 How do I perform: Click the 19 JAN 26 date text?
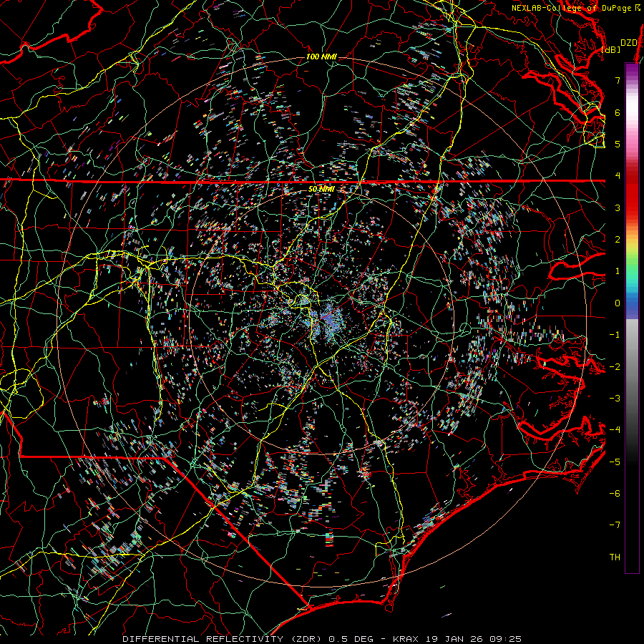[x=454, y=639]
